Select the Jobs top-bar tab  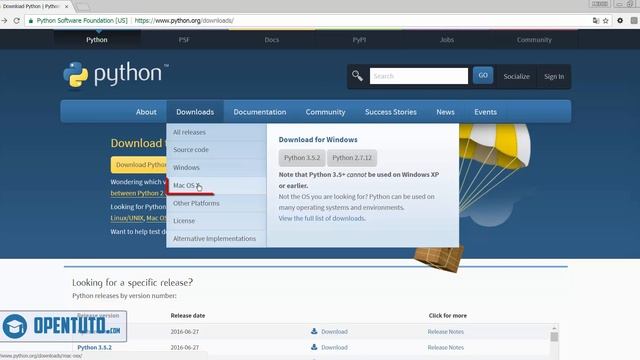click(447, 40)
